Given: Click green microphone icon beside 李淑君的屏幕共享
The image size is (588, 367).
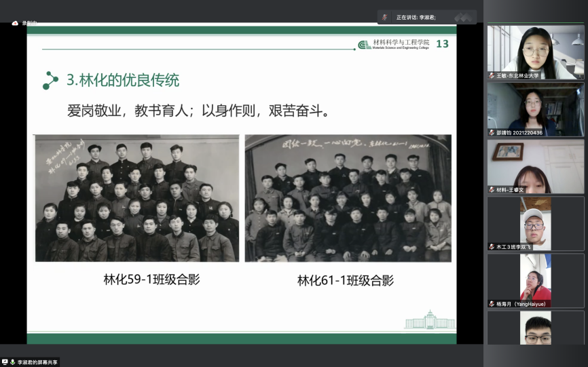Looking at the screenshot, I should [x=12, y=362].
